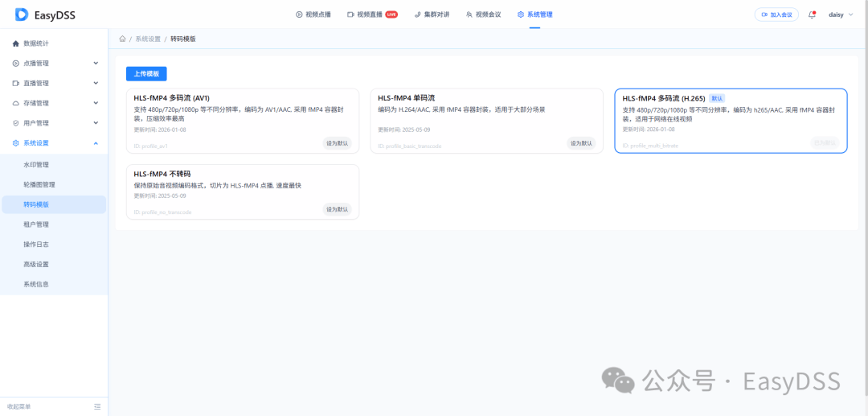Open 高级设置 submenu item
868x416 pixels.
coord(55,264)
